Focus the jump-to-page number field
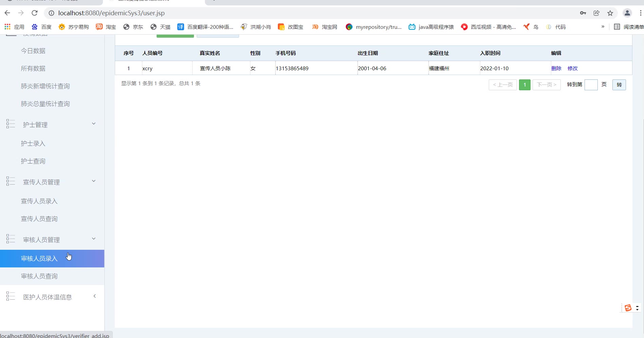This screenshot has height=338, width=644. 591,84
